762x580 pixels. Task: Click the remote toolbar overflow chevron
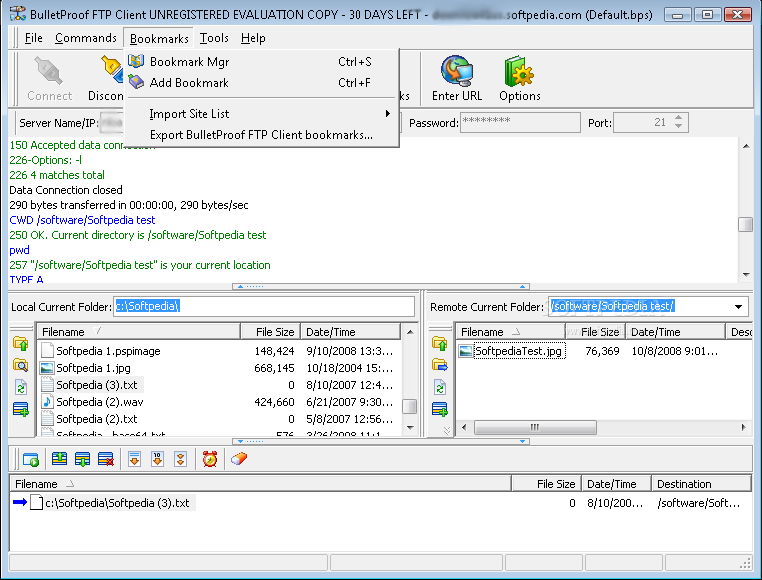(x=447, y=430)
